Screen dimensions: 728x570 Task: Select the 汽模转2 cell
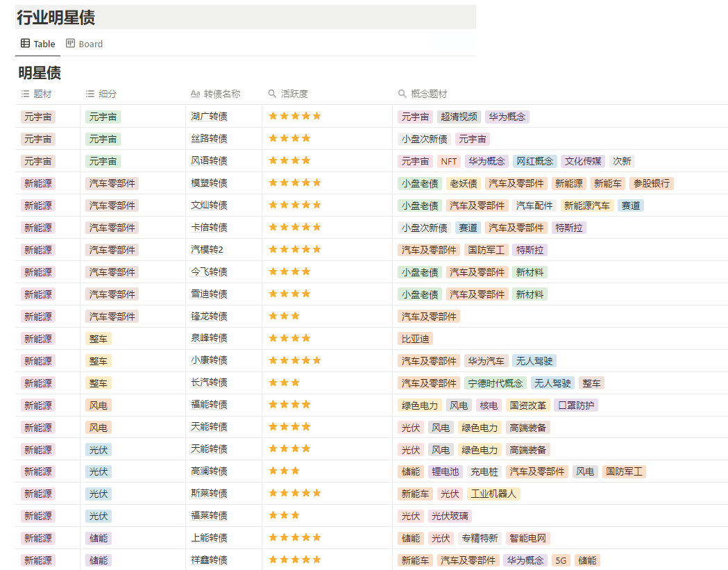(224, 250)
